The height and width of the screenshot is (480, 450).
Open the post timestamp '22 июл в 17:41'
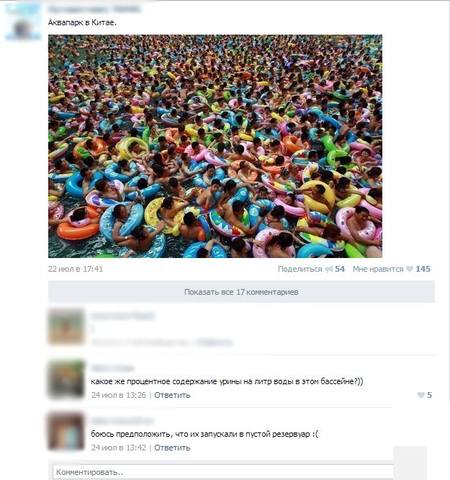click(x=75, y=269)
